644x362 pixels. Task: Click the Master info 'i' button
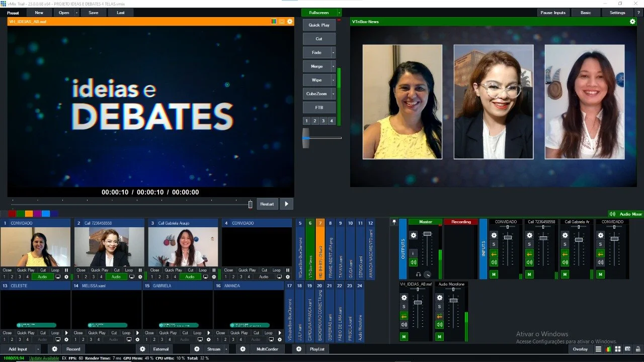click(x=414, y=253)
